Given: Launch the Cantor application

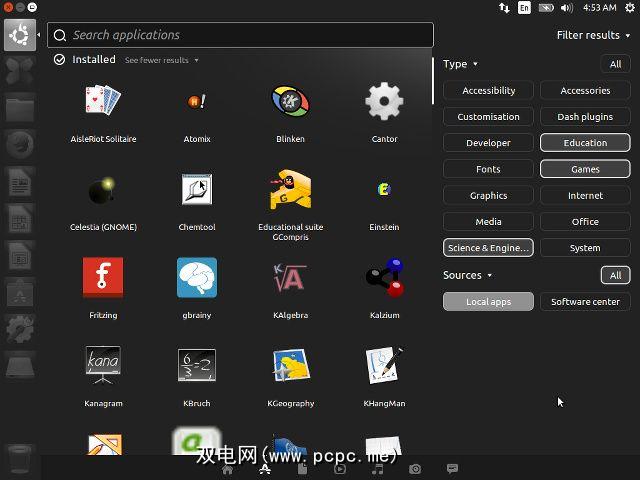Looking at the screenshot, I should [x=384, y=111].
